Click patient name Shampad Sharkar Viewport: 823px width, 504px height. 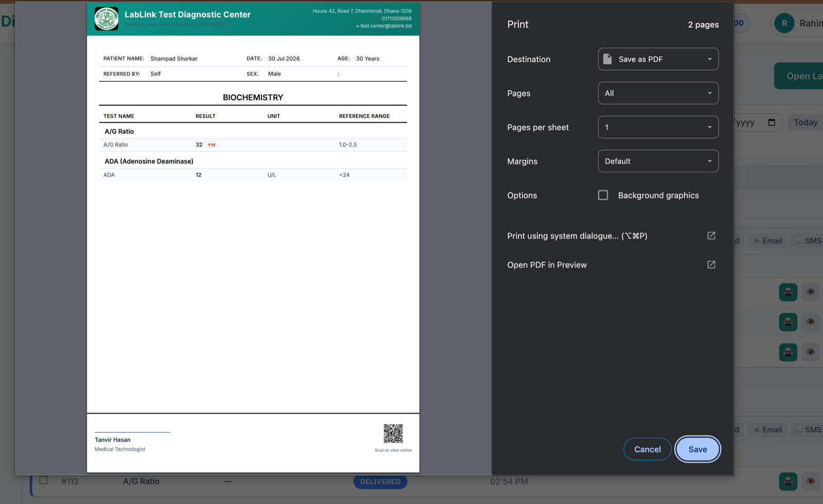[174, 59]
